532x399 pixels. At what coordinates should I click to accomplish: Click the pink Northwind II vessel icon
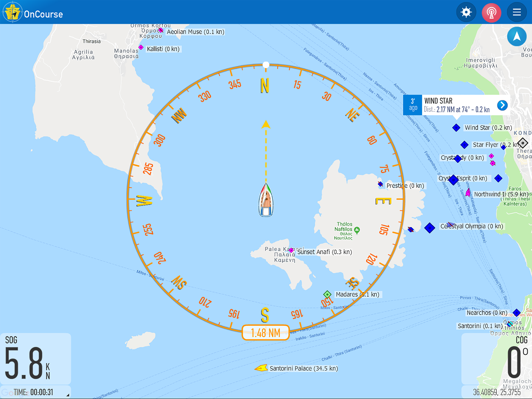point(468,193)
